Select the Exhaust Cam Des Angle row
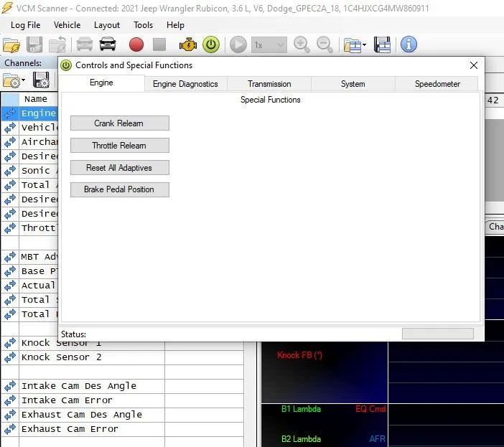 122,415
